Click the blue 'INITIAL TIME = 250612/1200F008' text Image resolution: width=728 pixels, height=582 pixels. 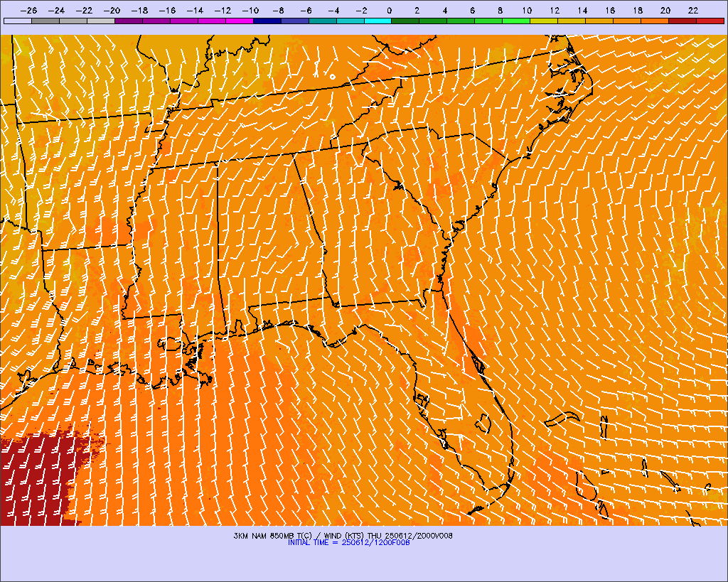[x=348, y=542]
